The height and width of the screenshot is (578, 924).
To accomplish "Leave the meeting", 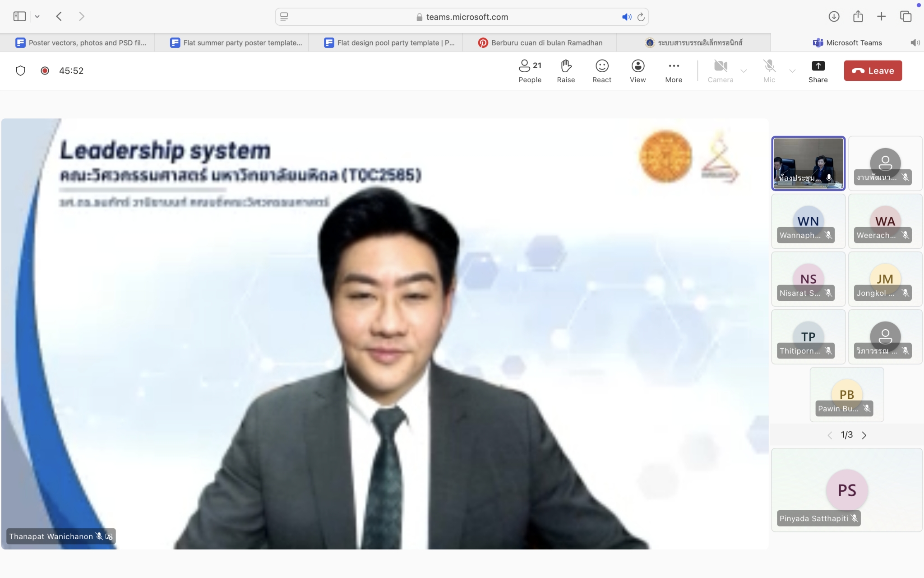I will (873, 71).
